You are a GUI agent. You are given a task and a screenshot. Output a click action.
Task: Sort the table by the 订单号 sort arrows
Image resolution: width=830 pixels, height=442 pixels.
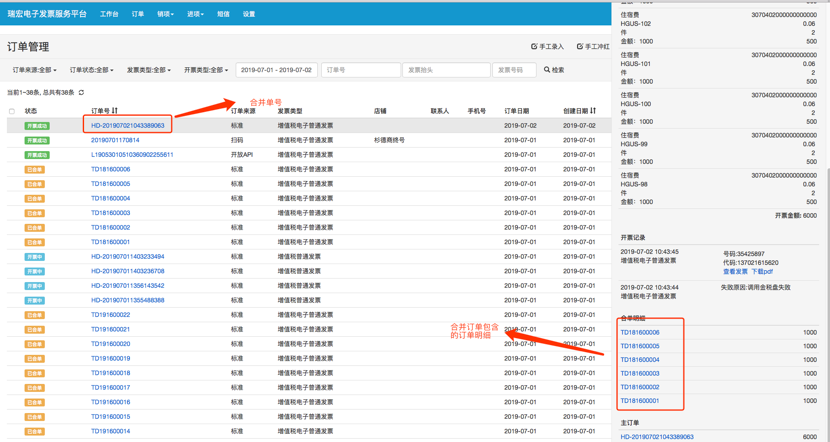(x=115, y=111)
